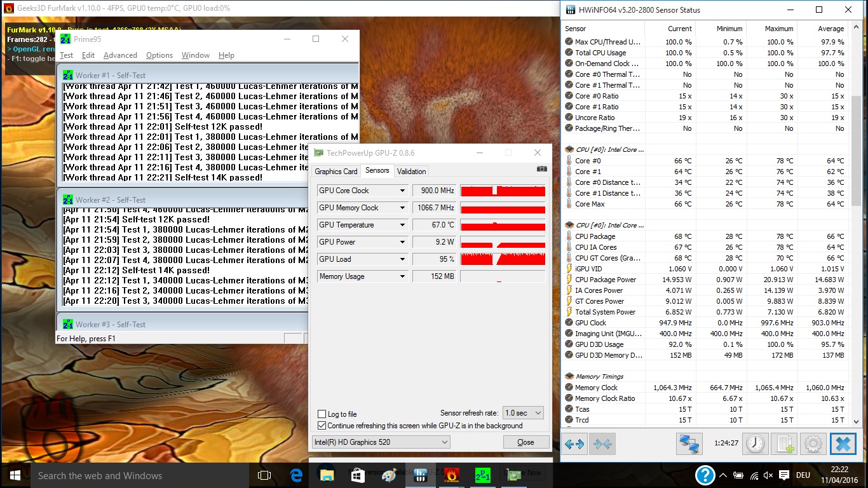This screenshot has width=868, height=488.
Task: Click the Minimum column header in HWiNFO
Action: [721, 29]
